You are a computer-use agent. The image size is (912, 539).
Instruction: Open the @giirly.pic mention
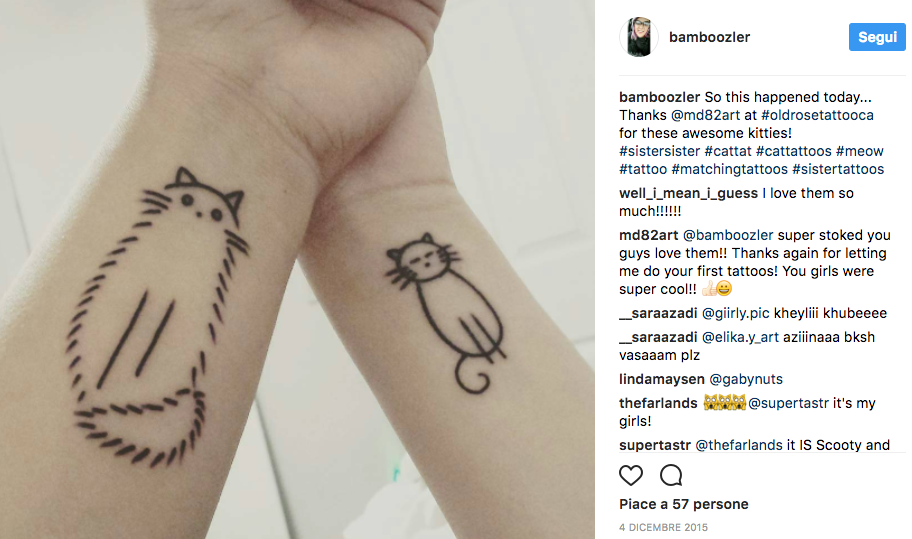coord(736,313)
